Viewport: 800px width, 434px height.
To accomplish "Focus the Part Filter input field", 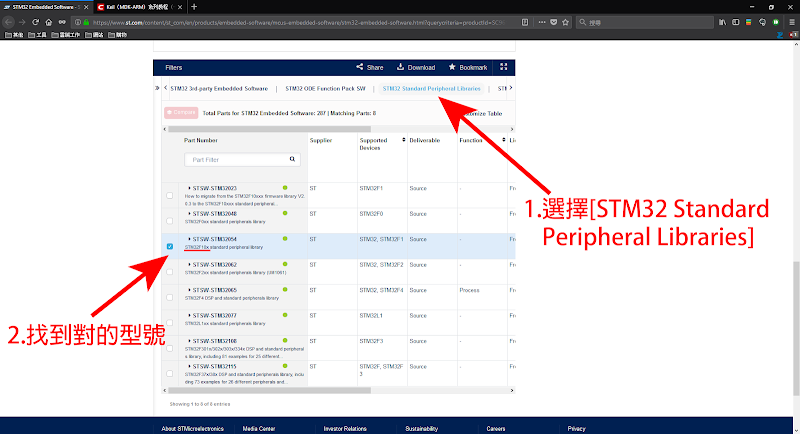I will pyautogui.click(x=242, y=160).
